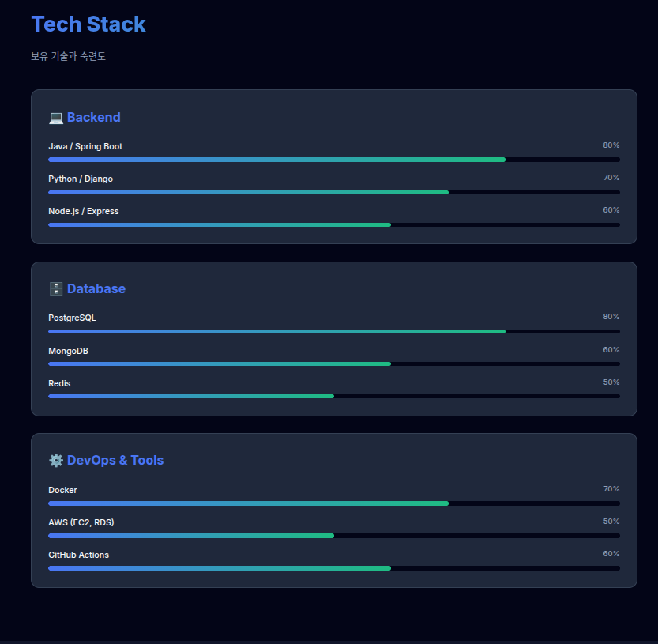Click the AWS (EC2, RDS) progress bar
The width and height of the screenshot is (658, 644).
pyautogui.click(x=333, y=536)
